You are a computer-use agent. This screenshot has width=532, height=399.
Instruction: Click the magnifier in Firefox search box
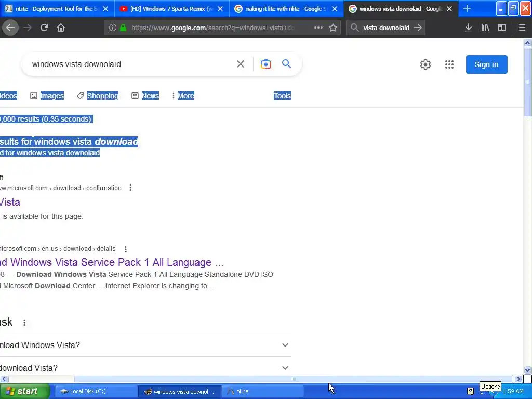354,28
